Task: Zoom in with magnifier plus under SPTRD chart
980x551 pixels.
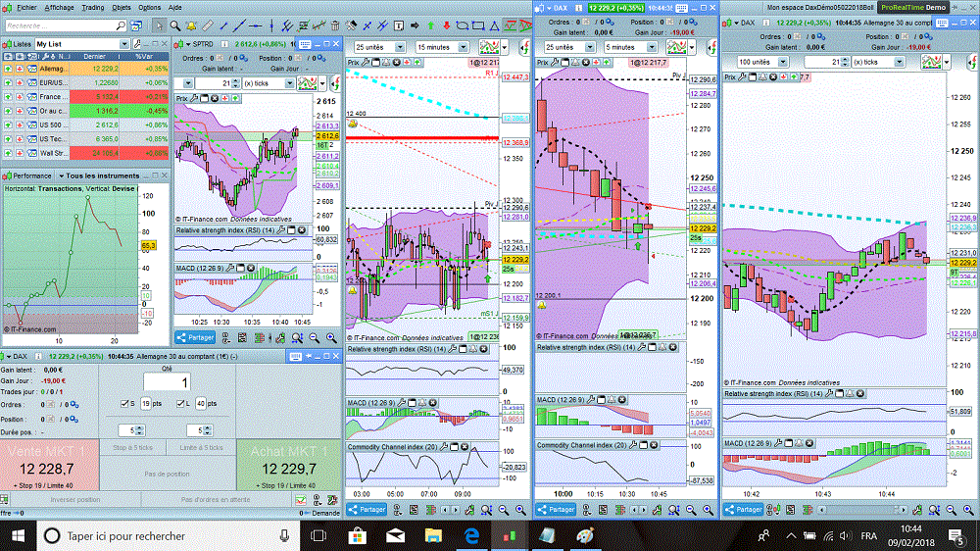Action: click(331, 337)
